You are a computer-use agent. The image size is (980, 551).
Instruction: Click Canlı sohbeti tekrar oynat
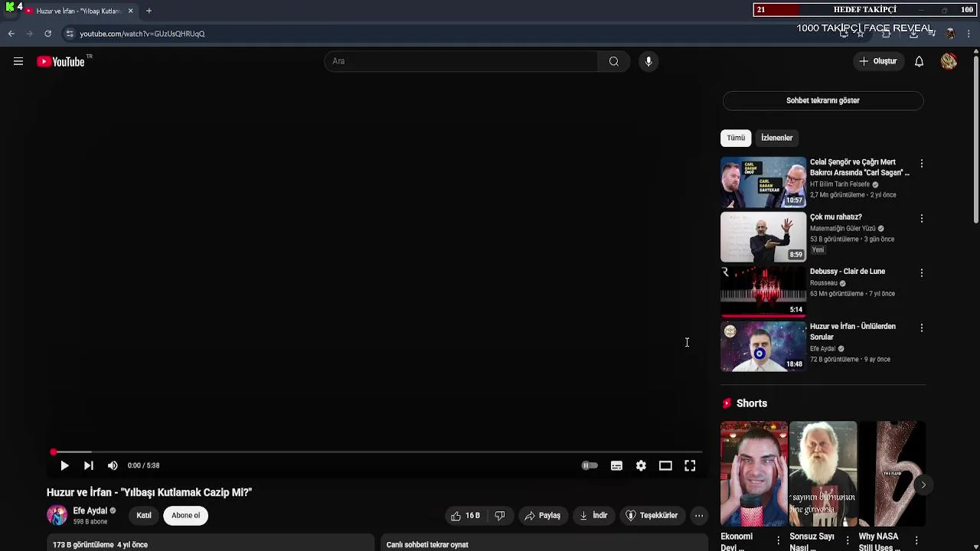coord(427,545)
